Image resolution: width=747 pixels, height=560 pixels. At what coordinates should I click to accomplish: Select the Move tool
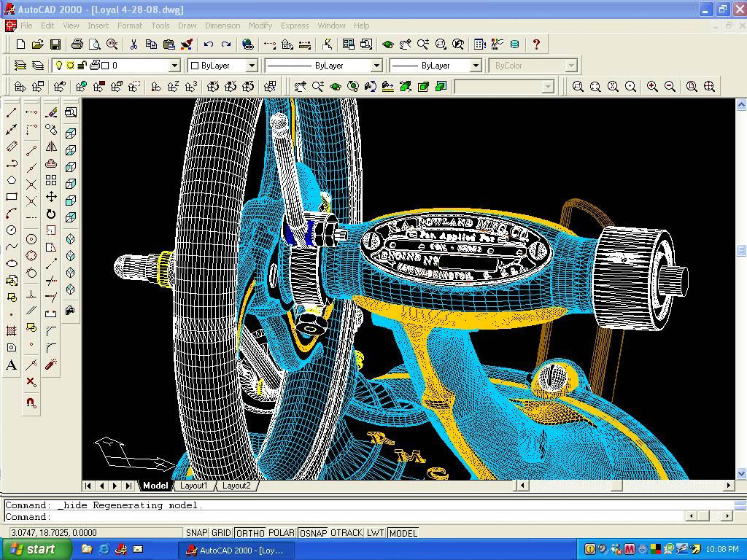click(x=51, y=197)
